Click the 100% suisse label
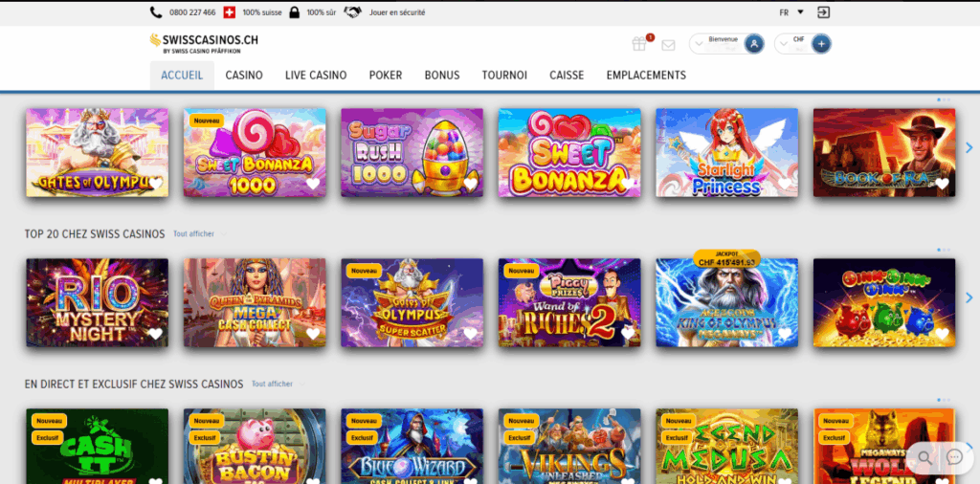The width and height of the screenshot is (980, 484). tap(262, 12)
